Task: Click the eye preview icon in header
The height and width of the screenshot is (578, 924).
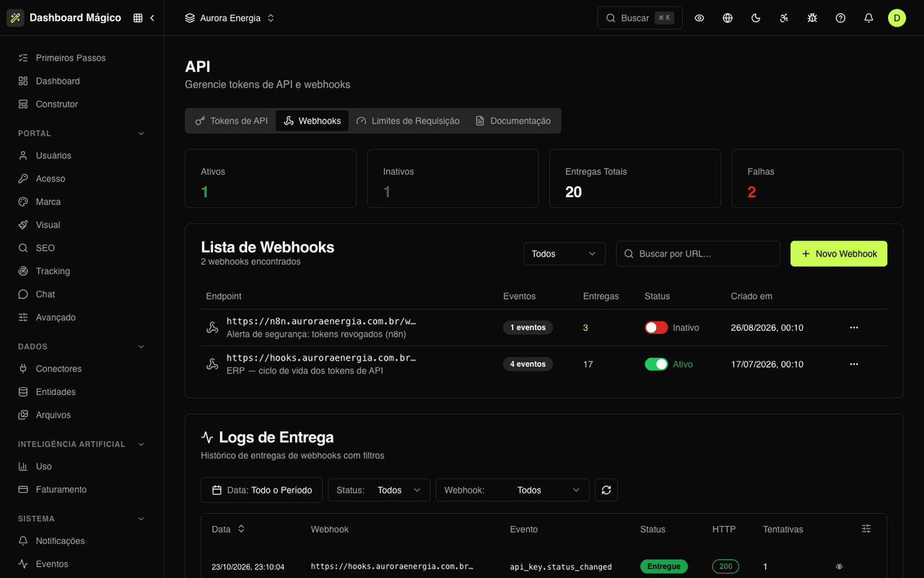Action: (699, 18)
